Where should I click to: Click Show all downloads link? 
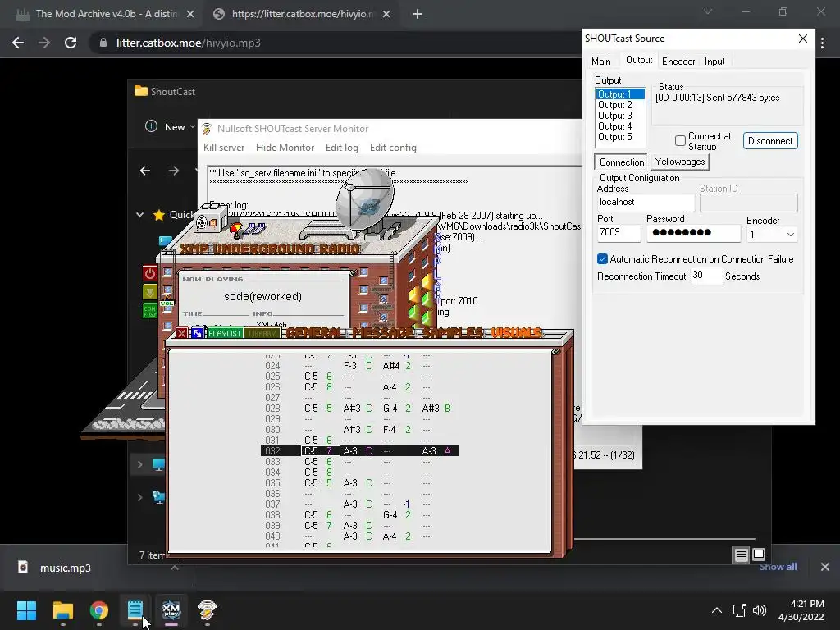point(778,567)
